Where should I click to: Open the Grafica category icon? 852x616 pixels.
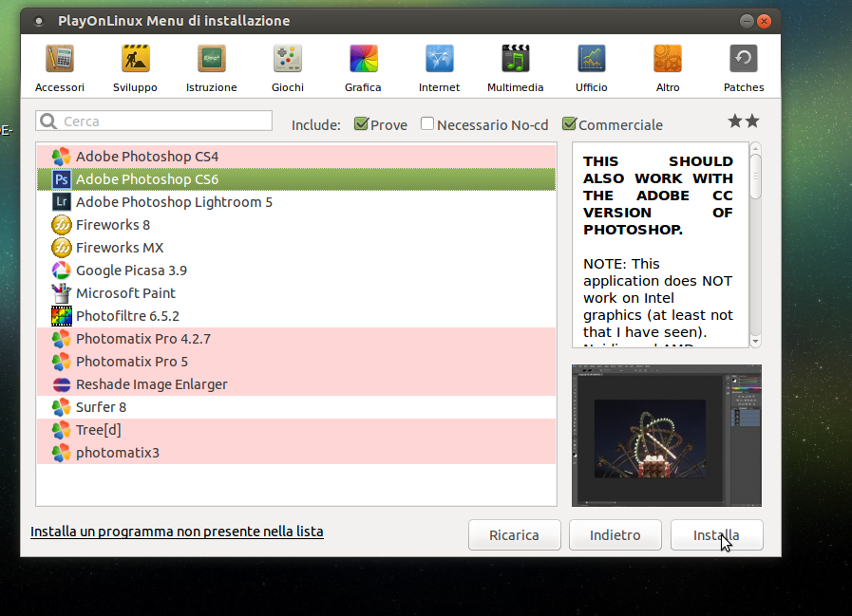(364, 59)
